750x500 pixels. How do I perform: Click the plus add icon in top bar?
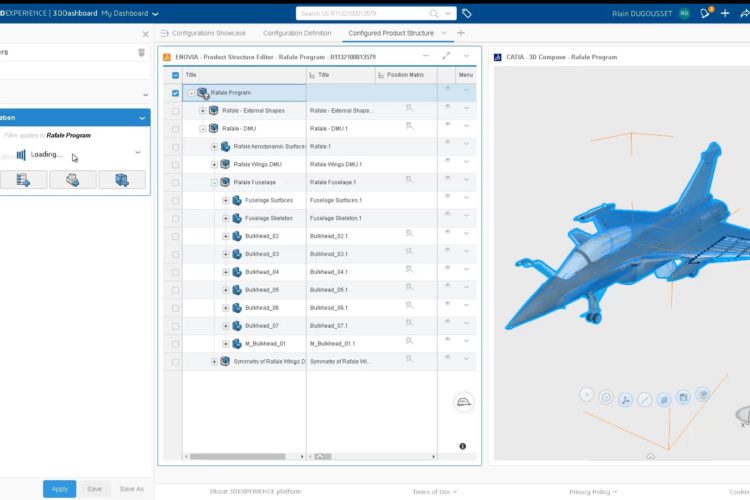(725, 13)
